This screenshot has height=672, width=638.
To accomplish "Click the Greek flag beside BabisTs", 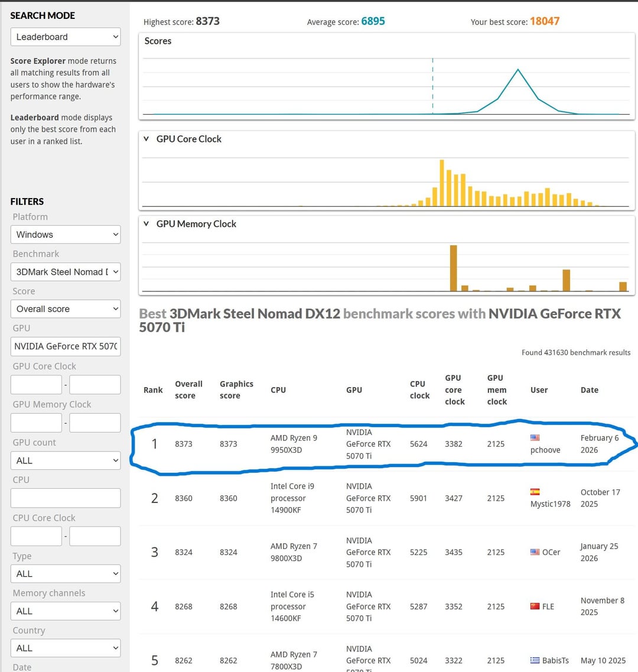I will tap(535, 660).
